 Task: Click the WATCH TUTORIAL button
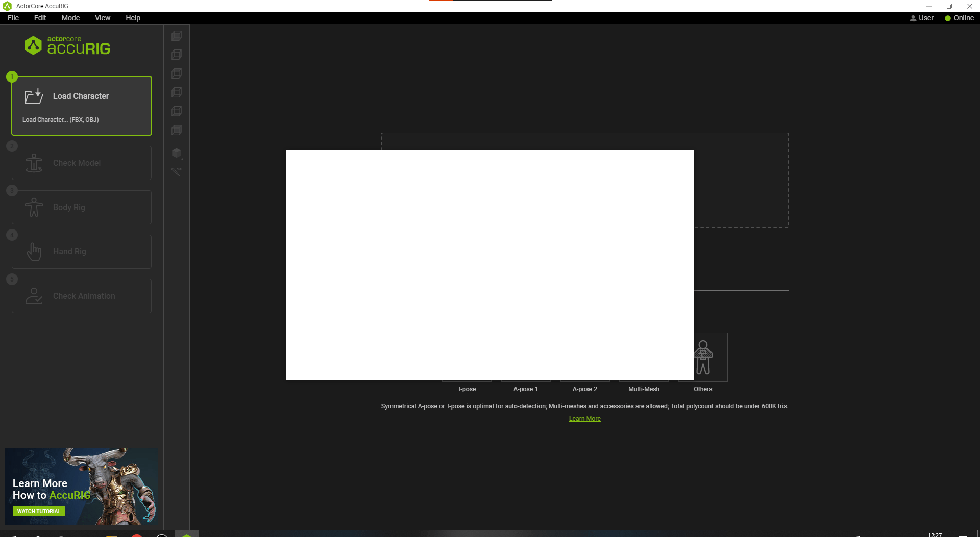pyautogui.click(x=38, y=510)
